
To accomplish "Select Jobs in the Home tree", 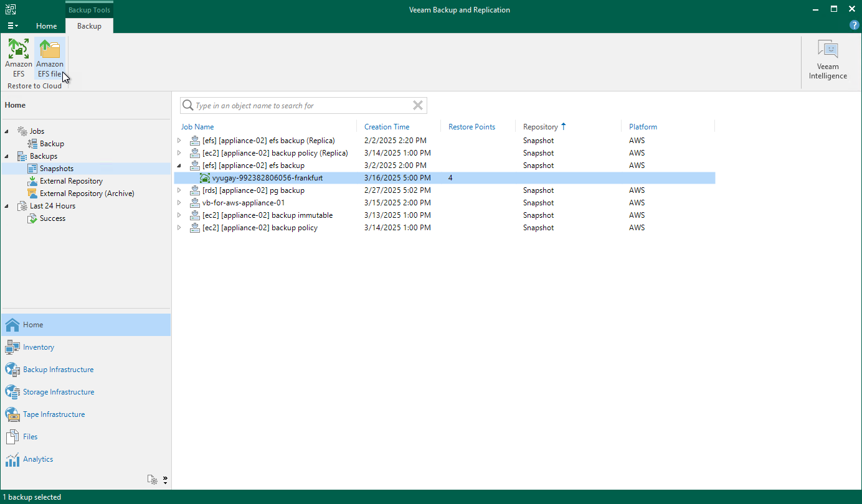I will tap(37, 131).
